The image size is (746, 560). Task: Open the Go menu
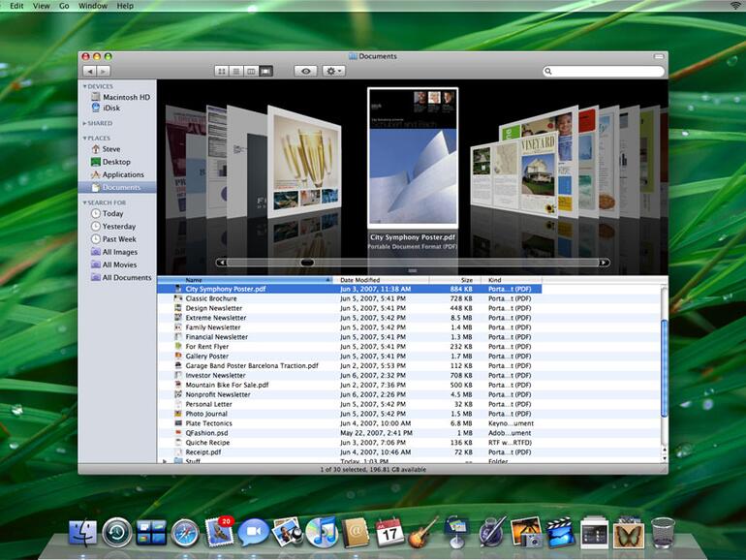coord(64,6)
